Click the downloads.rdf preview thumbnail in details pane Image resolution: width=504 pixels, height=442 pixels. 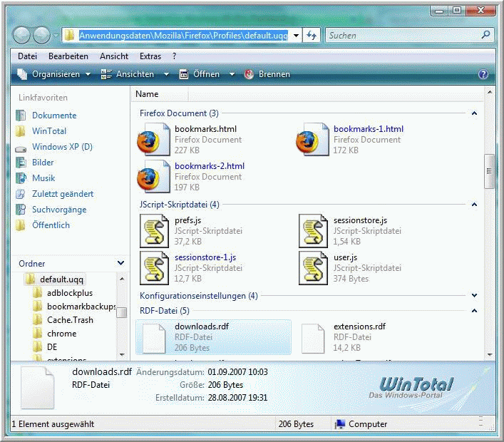38,388
